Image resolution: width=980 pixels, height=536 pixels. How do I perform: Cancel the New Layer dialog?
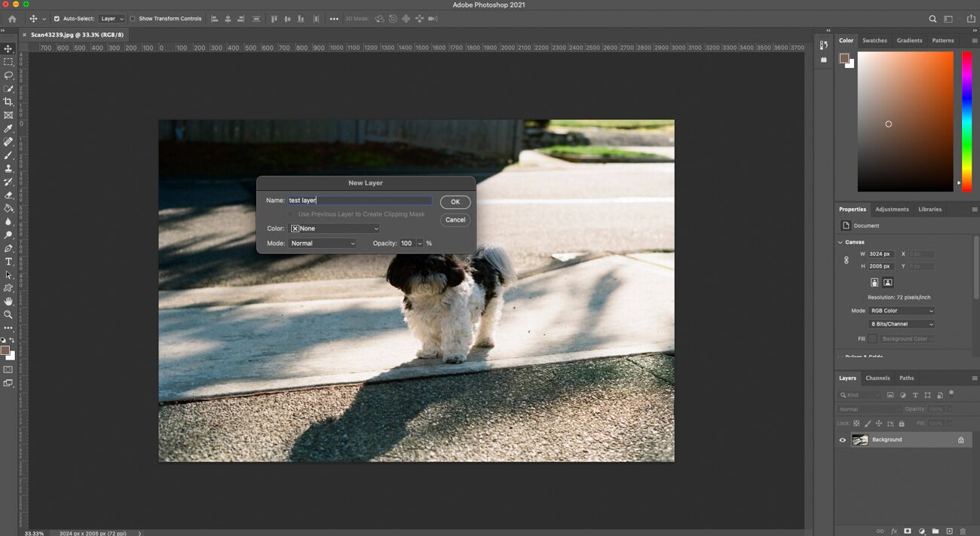[x=455, y=219]
